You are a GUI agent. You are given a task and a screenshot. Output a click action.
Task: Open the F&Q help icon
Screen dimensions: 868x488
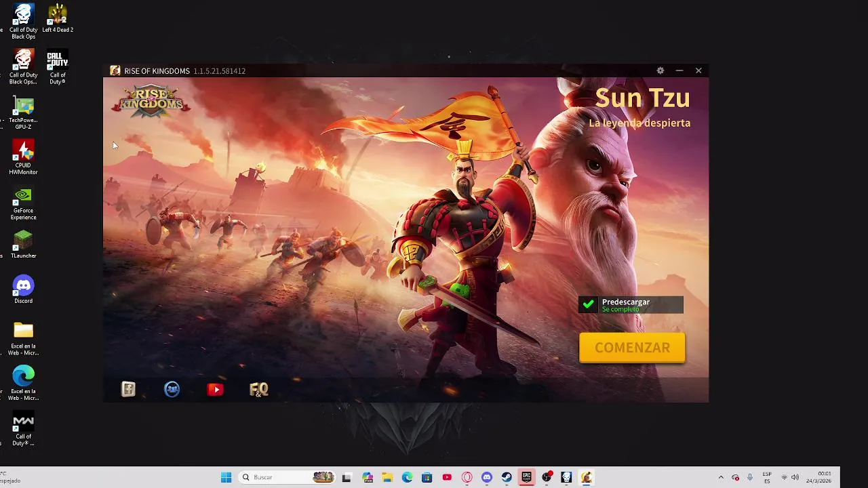click(259, 389)
